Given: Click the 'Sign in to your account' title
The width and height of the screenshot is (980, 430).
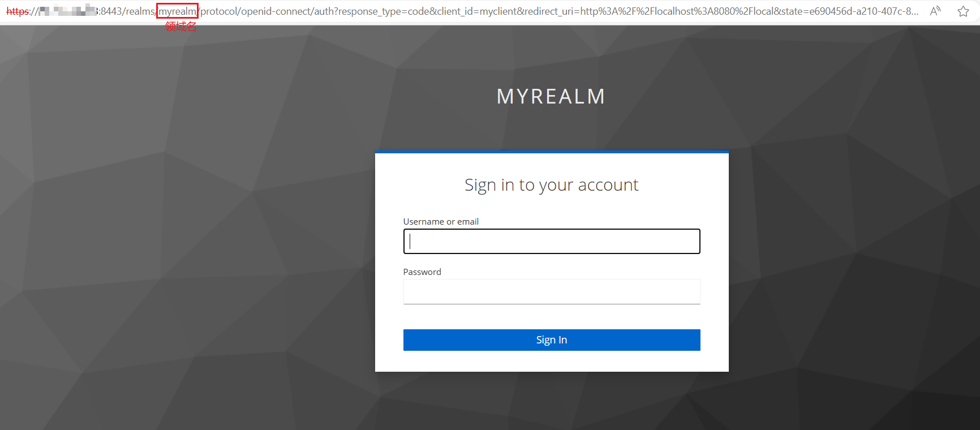Looking at the screenshot, I should click(552, 185).
